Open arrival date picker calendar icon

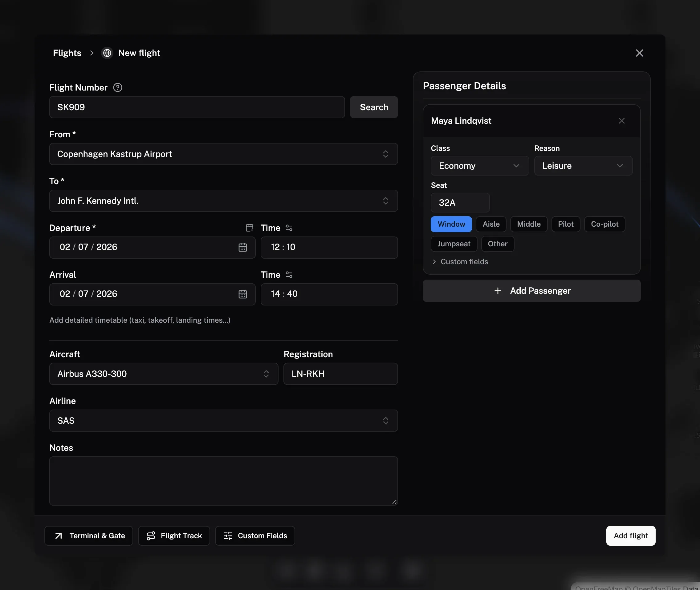(x=242, y=294)
